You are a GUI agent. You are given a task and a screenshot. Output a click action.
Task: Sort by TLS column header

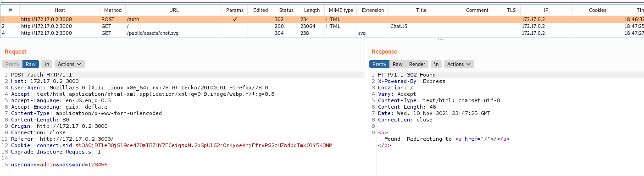click(511, 10)
